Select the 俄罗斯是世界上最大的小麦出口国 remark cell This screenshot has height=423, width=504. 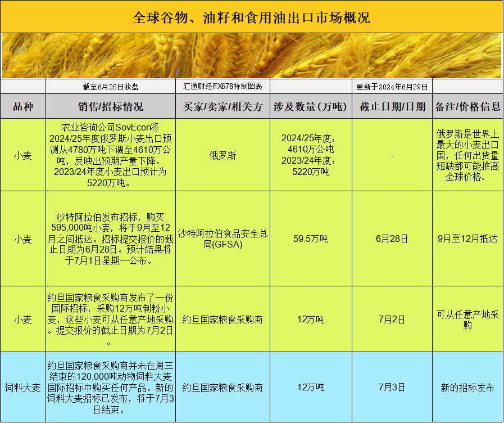tap(467, 155)
